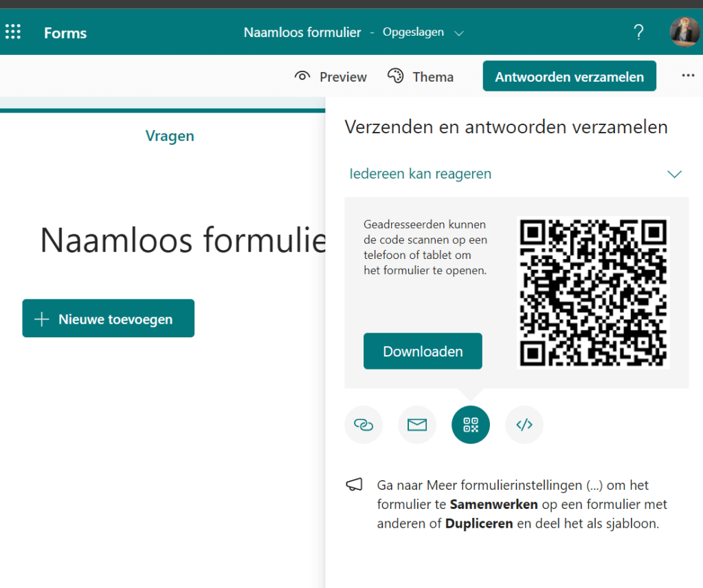Select the email invitation share icon
Viewport: 703px width, 588px height.
(x=416, y=425)
